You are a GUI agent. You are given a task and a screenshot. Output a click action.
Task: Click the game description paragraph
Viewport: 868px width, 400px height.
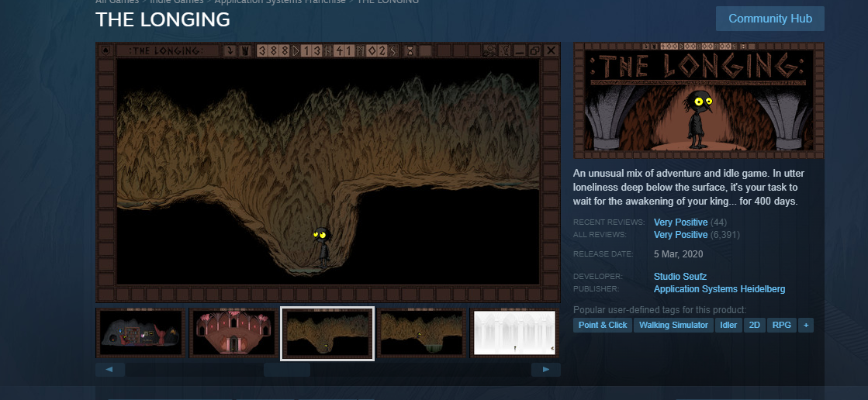click(x=689, y=188)
